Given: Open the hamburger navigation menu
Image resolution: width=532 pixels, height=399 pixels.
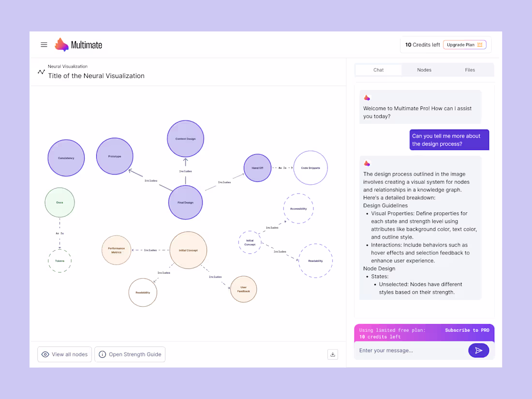Looking at the screenshot, I should (44, 44).
